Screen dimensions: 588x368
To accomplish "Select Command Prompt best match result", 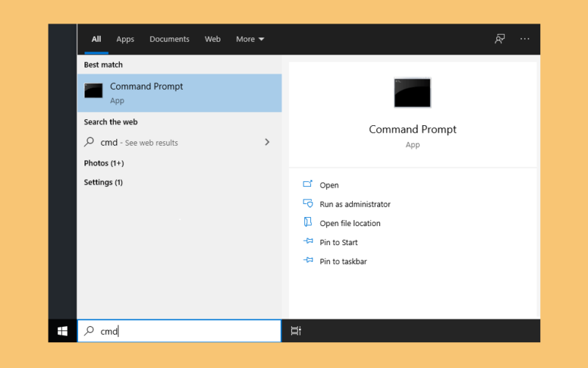I will coord(179,93).
